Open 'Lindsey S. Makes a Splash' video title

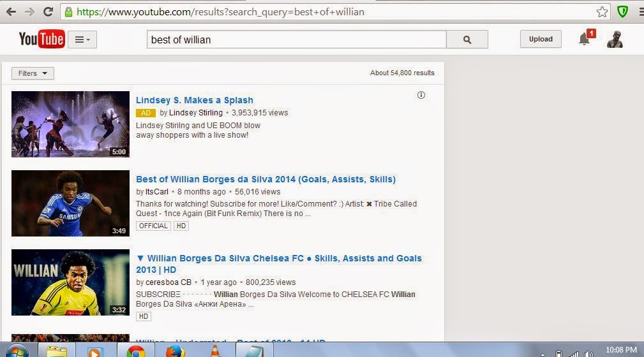[194, 100]
